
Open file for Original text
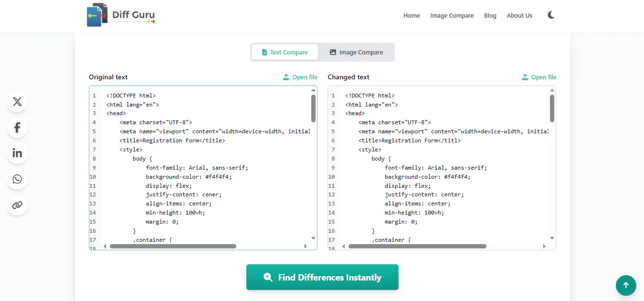(300, 77)
